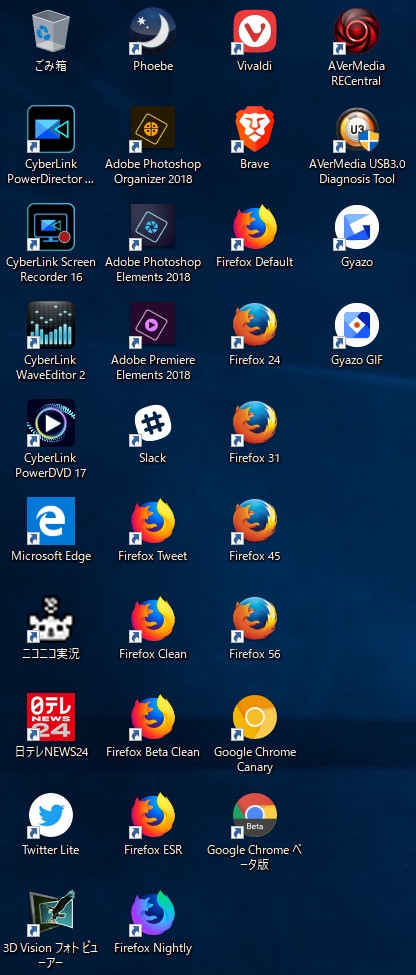Select the 日テレNEWS24 shortcut
416x975 pixels.
pos(51,717)
